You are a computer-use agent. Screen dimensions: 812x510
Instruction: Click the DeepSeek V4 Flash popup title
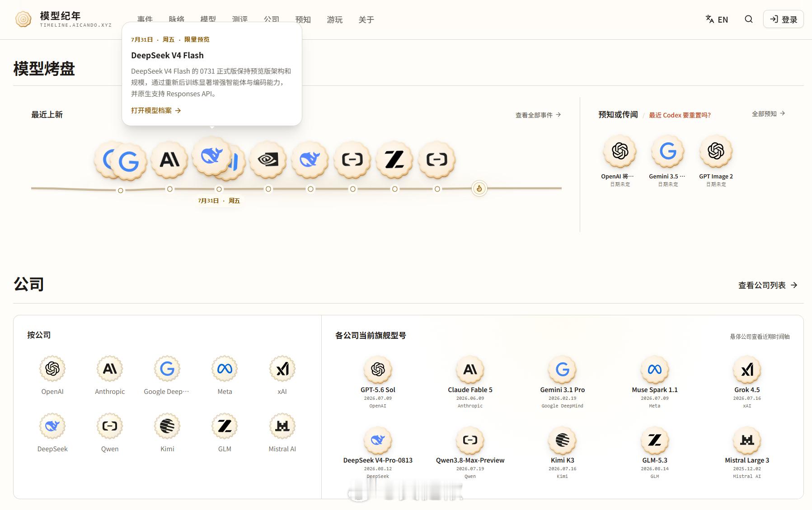pos(167,56)
